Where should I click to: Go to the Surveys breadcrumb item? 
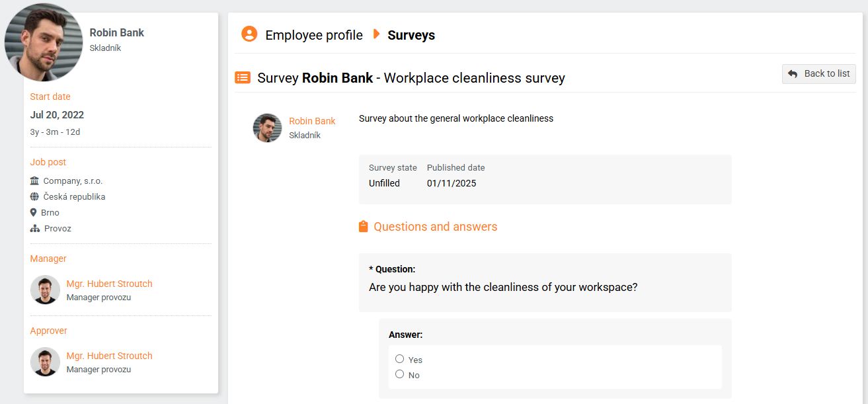click(x=411, y=35)
